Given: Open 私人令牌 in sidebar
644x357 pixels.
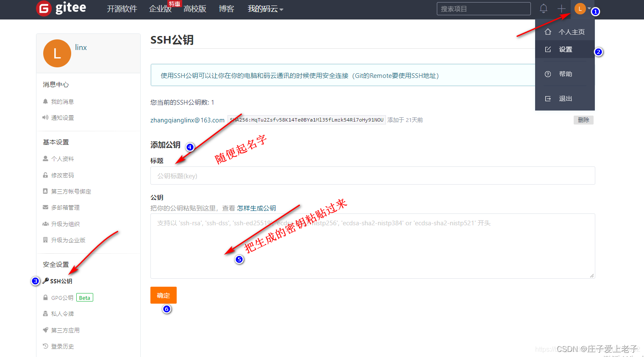Looking at the screenshot, I should point(62,314).
